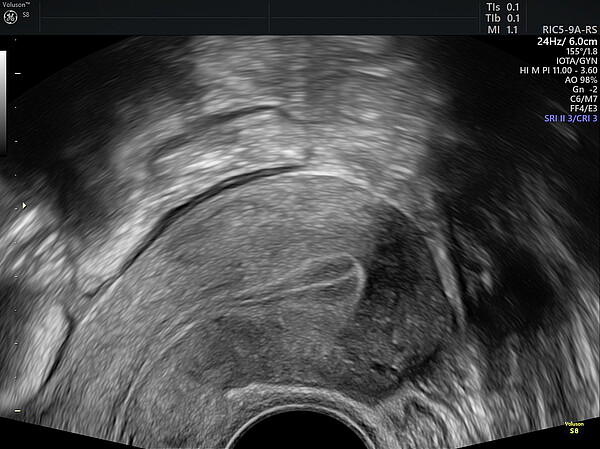This screenshot has height=449, width=600.
Task: Click the 'SRI II 3/CRI 3' blue text
Action: (x=571, y=119)
